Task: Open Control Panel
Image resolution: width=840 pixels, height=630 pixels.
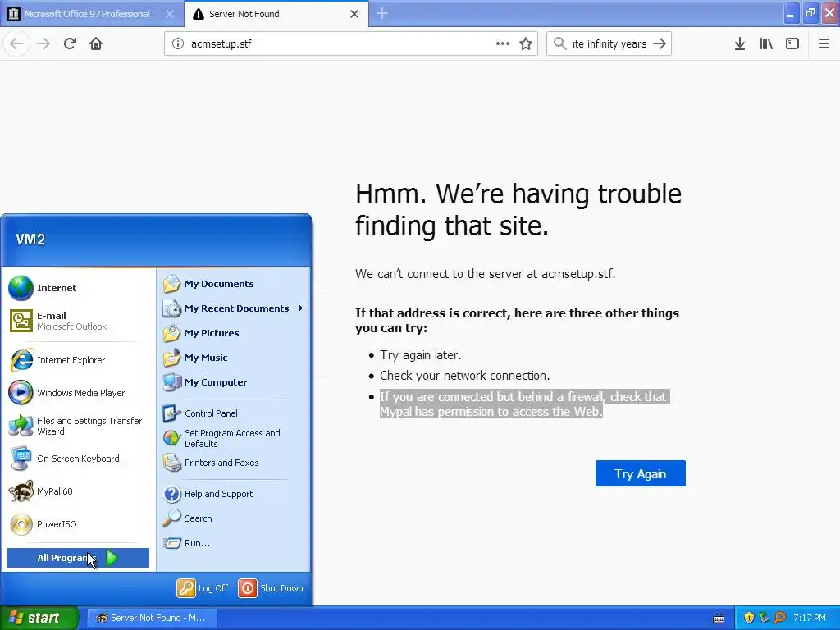Action: point(234,413)
